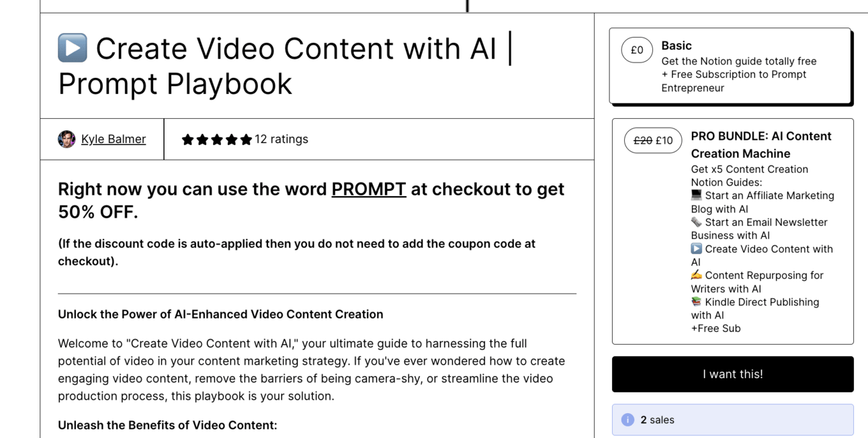This screenshot has width=868, height=438.
Task: Click the books emoji for Kindle Direct Publishing
Action: [697, 302]
